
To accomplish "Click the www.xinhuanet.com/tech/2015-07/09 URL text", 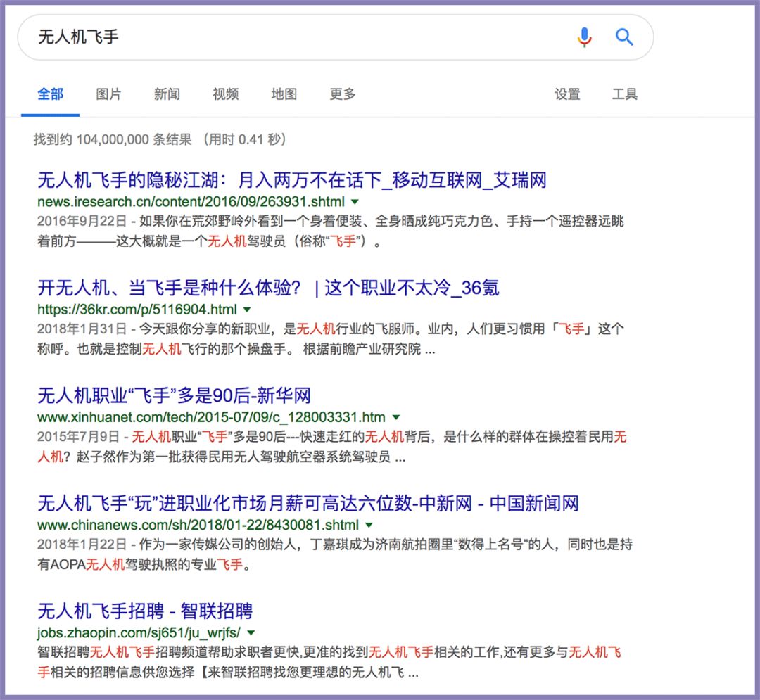I will coord(211,417).
